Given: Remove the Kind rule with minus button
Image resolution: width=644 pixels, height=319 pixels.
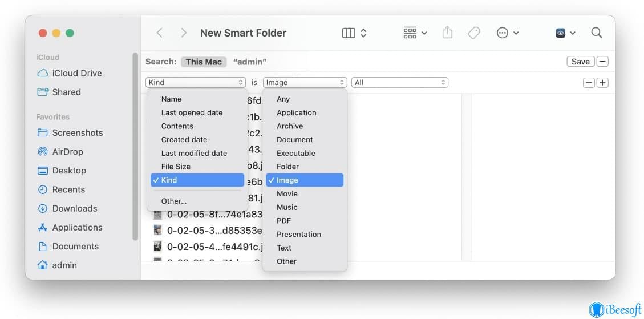Looking at the screenshot, I should [x=589, y=83].
